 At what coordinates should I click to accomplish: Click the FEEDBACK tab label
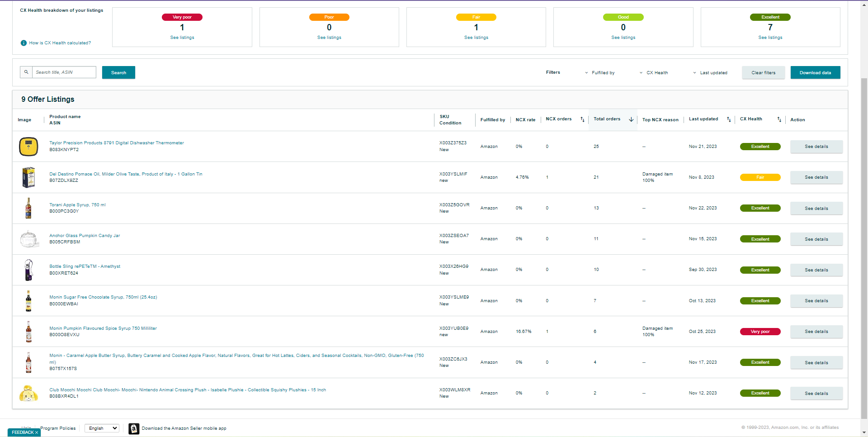[23, 432]
